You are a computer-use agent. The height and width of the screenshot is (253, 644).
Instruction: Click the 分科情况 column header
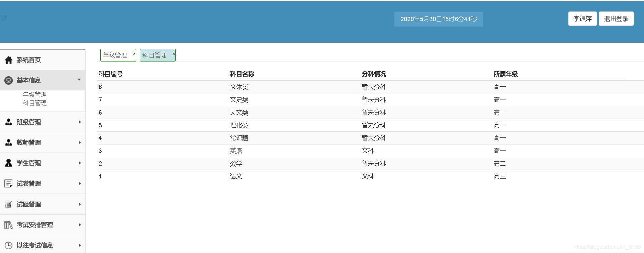coord(374,74)
